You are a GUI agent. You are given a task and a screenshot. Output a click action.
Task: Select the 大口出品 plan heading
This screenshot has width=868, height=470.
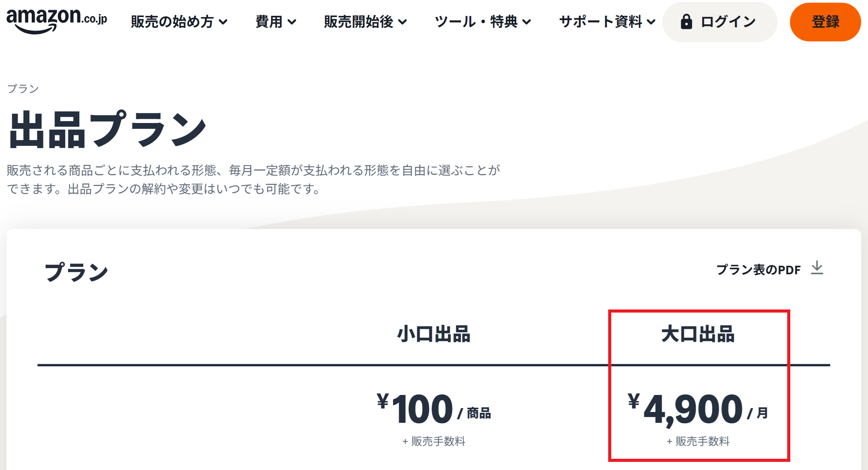point(698,334)
